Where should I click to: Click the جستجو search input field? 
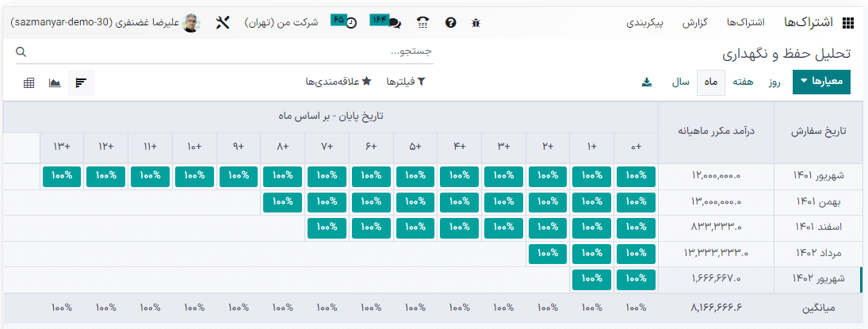230,52
